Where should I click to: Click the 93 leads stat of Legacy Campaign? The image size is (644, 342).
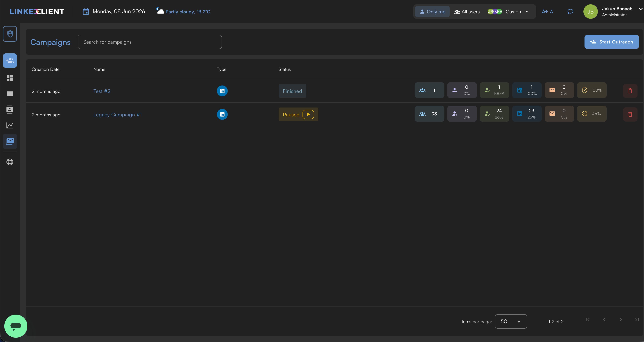[429, 114]
